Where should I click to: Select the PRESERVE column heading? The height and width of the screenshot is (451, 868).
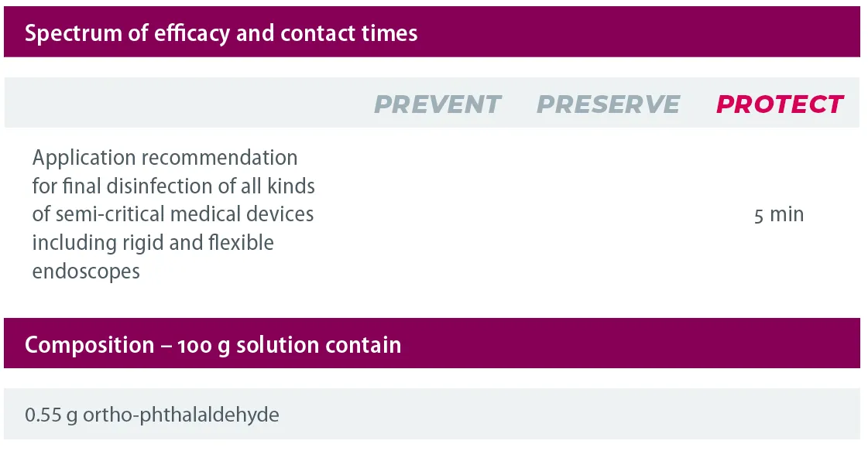tap(608, 104)
